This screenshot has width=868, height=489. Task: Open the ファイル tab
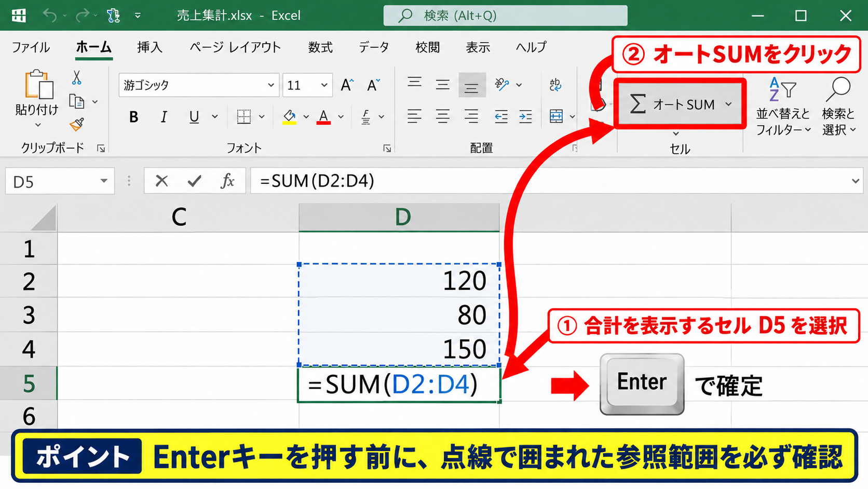pyautogui.click(x=31, y=47)
